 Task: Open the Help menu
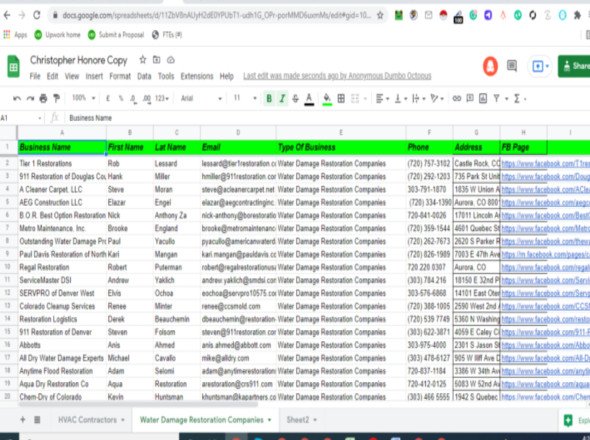[x=227, y=76]
